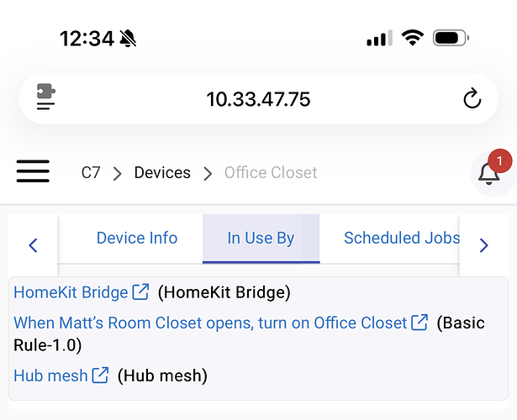The height and width of the screenshot is (420, 517).
Task: Tap the Wi-Fi status icon
Action: [412, 38]
